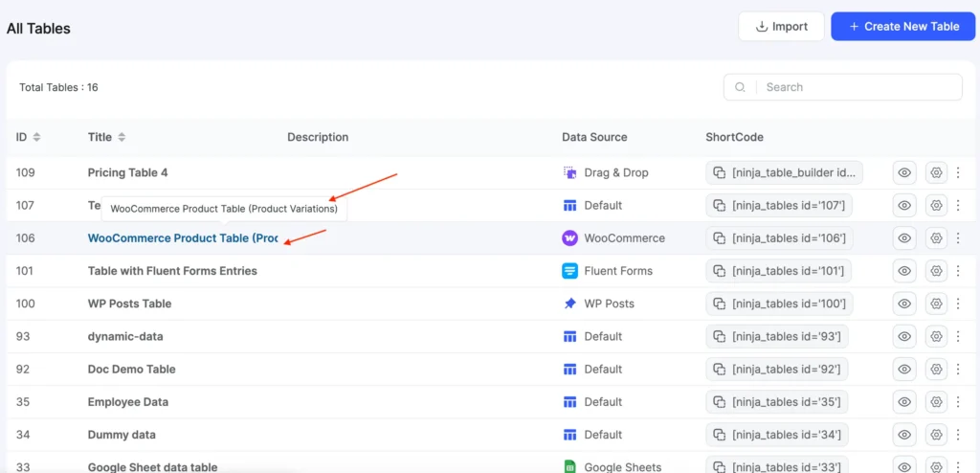Open more options menu for Employee Data

point(957,402)
